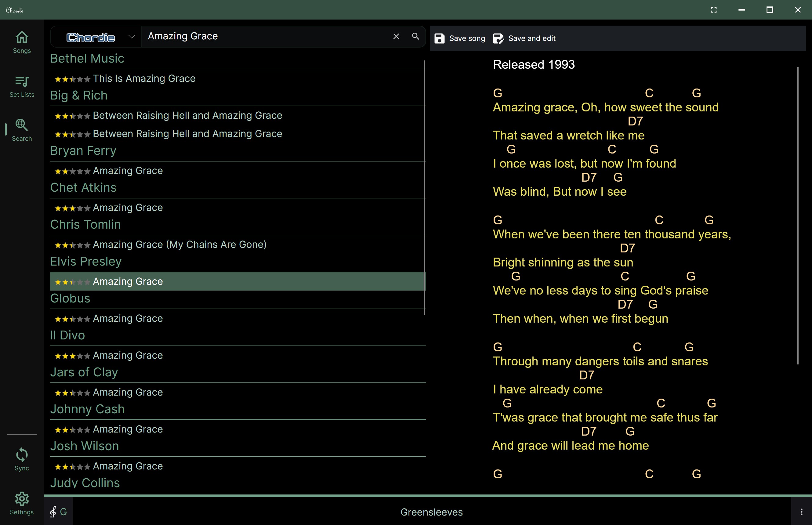Click the Save song disk icon

439,38
